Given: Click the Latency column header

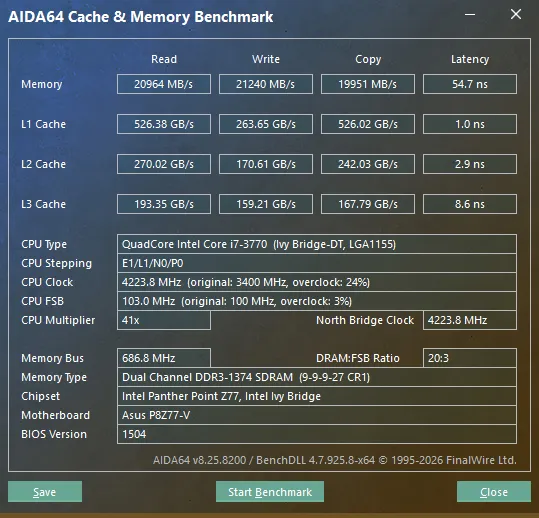Looking at the screenshot, I should coord(470,59).
